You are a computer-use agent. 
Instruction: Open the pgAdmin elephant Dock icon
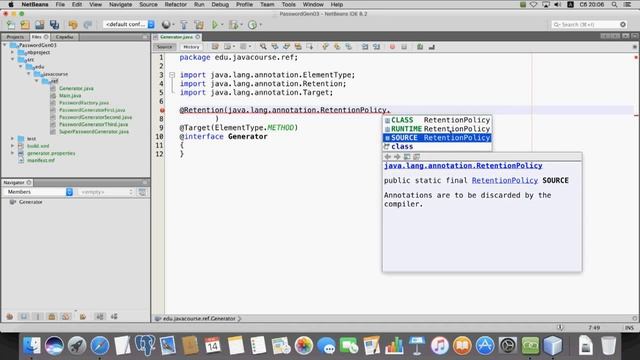coord(145,346)
